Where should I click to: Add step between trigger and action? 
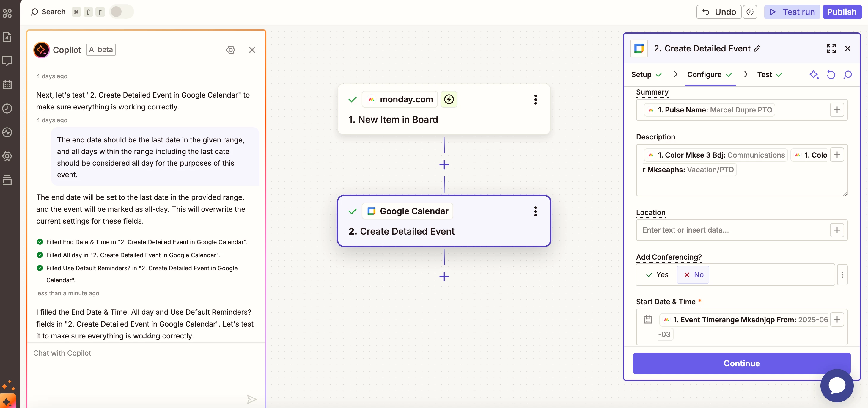tap(444, 165)
